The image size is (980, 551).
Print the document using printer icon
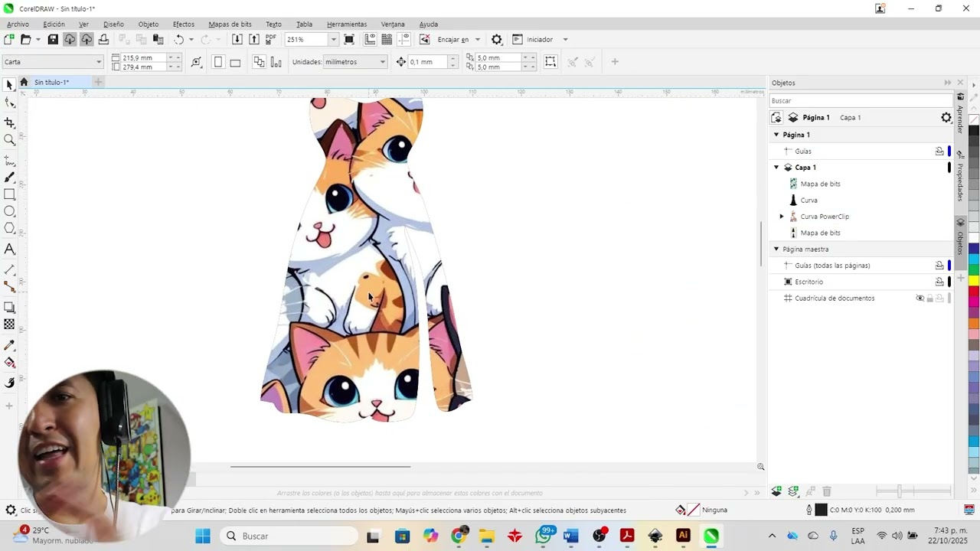(x=103, y=39)
